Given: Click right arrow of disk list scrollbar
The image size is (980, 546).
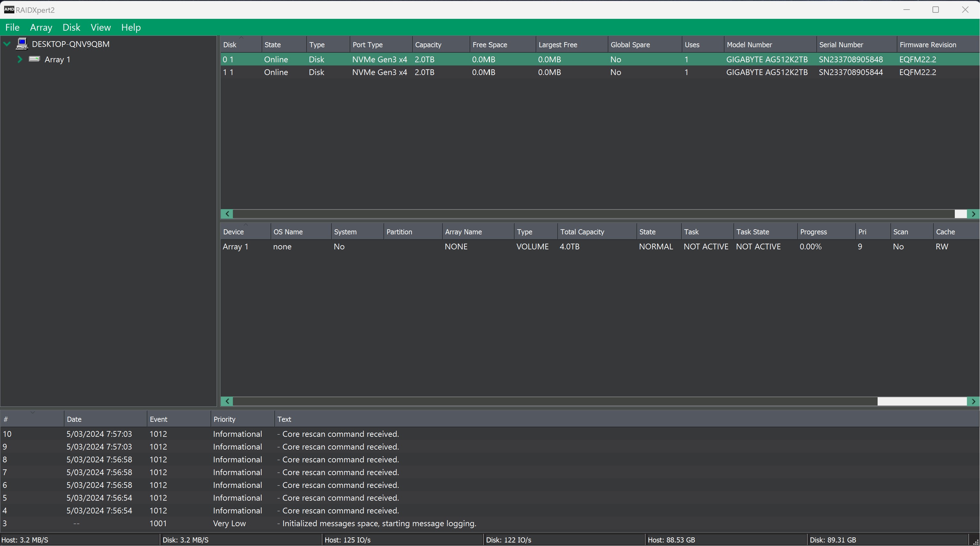Looking at the screenshot, I should pos(974,214).
